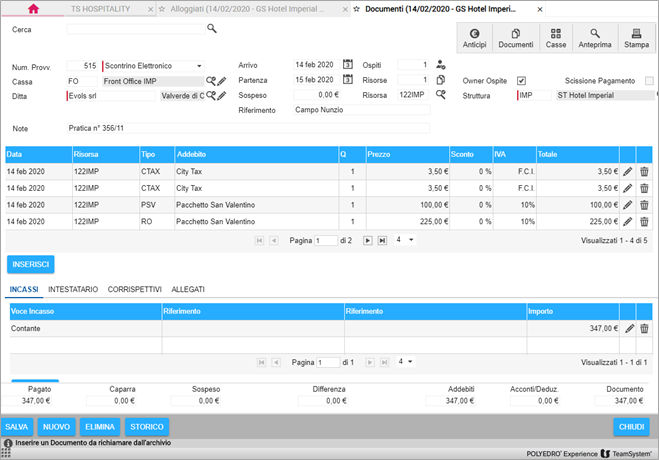
Task: Select the Documenti (14/02/2020) tab
Action: [440, 9]
